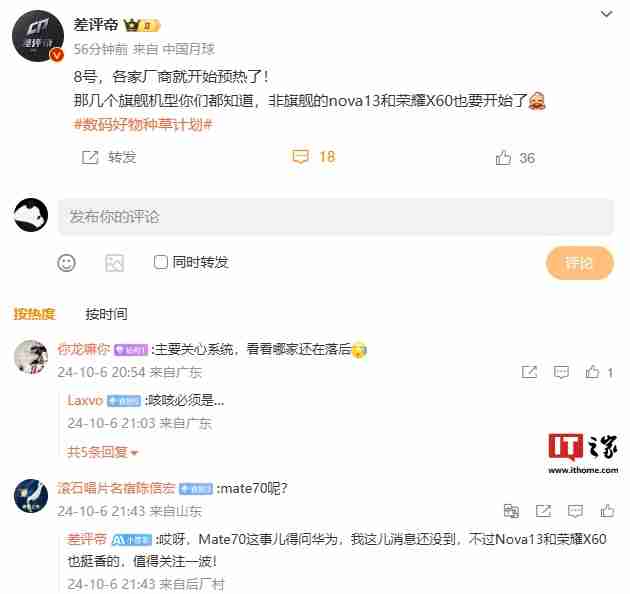Screen dimensions: 630x594
Task: Open 差评帝 profile avatar
Action: pos(38,36)
